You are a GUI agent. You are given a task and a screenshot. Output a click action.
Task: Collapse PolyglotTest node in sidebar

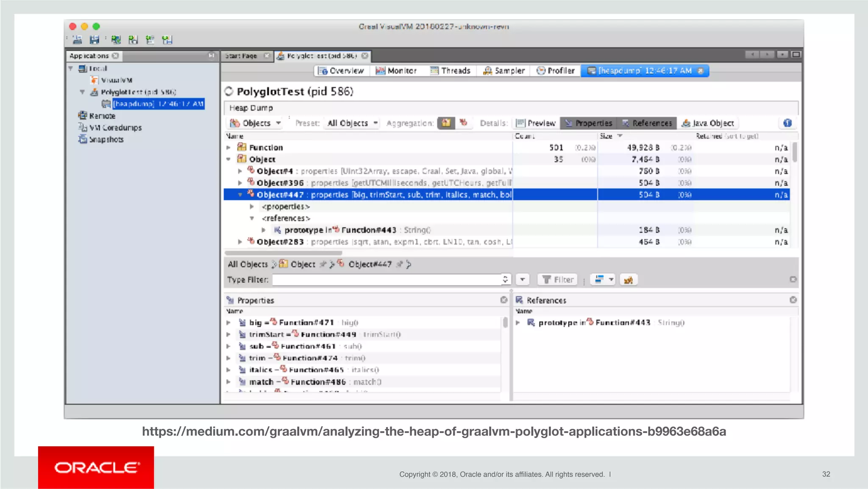(x=82, y=92)
